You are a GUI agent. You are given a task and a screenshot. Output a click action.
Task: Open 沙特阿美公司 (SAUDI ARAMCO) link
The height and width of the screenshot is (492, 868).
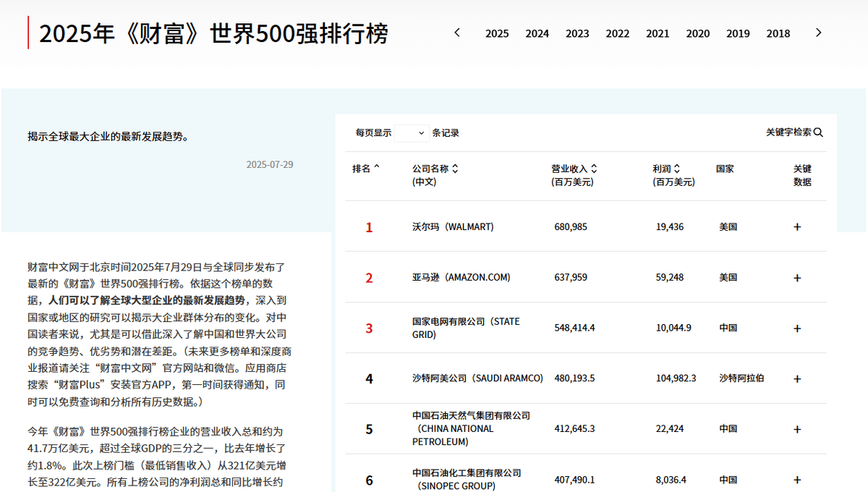[477, 378]
